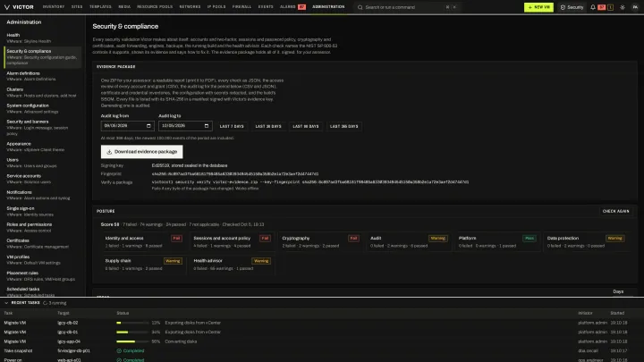644x362 pixels.
Task: Open System configuration in the sidebar
Action: 42,108
